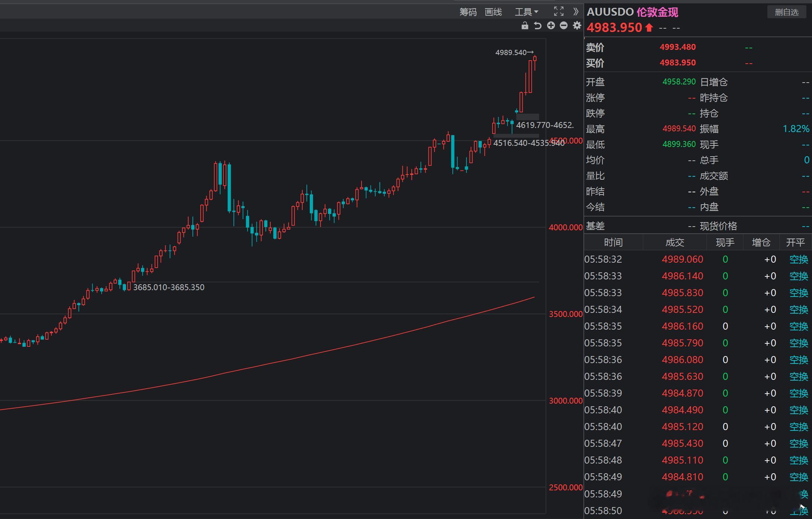This screenshot has height=519, width=812.
Task: Click the 开平 column header
Action: 795,243
